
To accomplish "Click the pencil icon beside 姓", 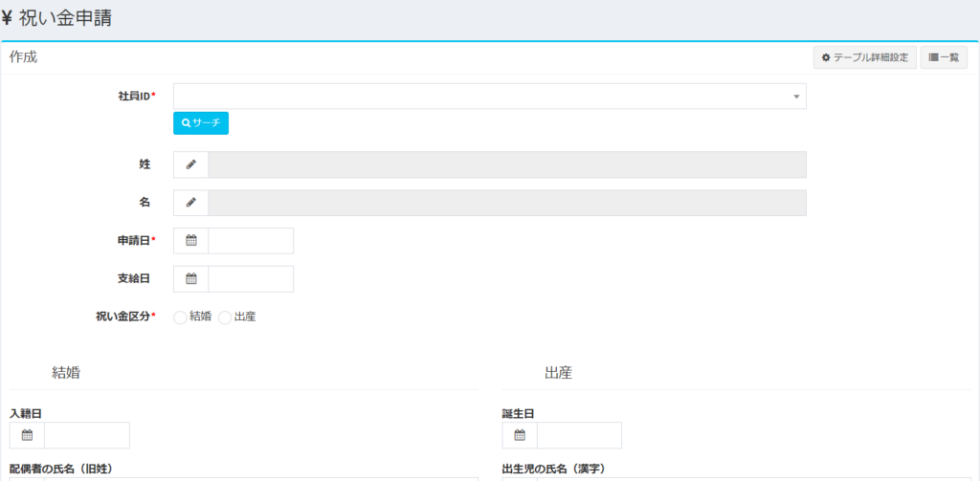I will 190,164.
